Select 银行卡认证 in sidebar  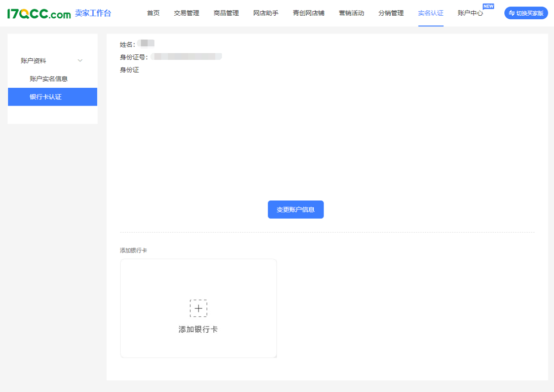point(46,97)
